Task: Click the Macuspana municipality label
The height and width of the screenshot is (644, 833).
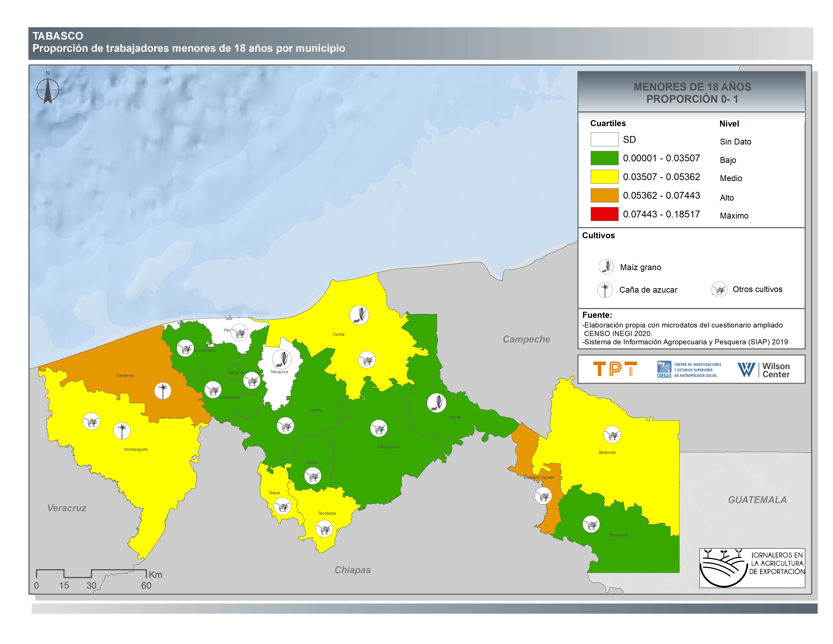Action: tap(388, 447)
